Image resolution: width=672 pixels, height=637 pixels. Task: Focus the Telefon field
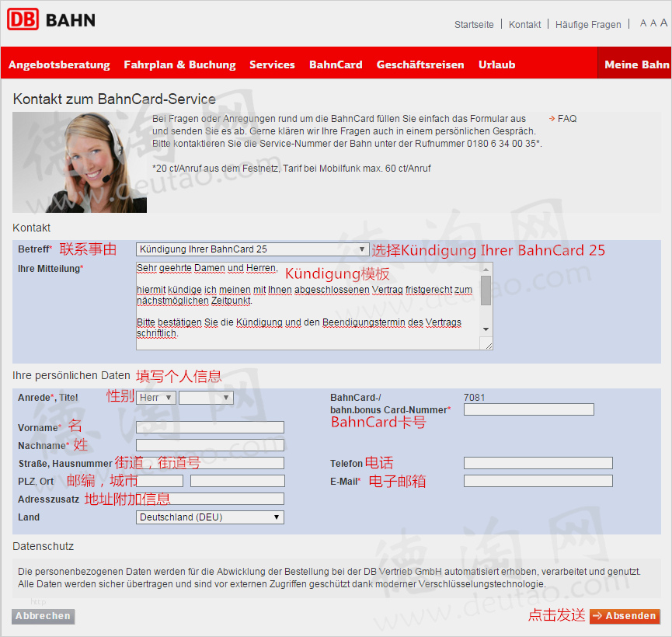click(538, 463)
